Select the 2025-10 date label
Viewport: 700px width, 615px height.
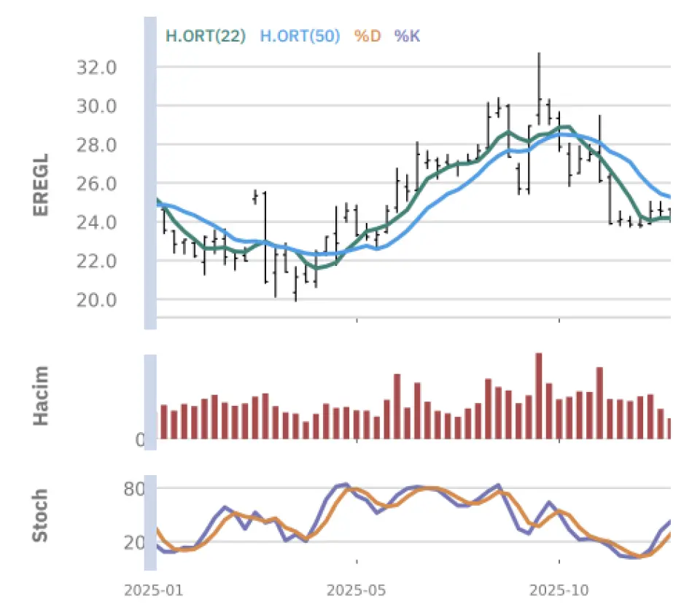(559, 590)
